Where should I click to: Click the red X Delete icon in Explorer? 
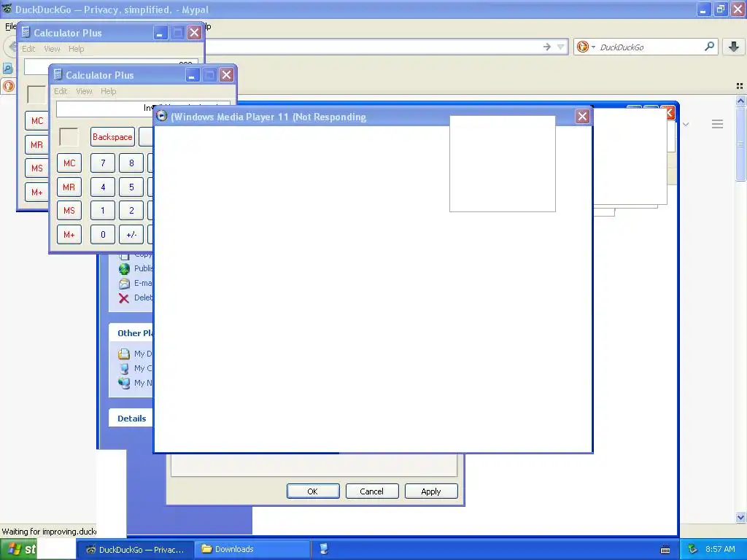pos(124,298)
